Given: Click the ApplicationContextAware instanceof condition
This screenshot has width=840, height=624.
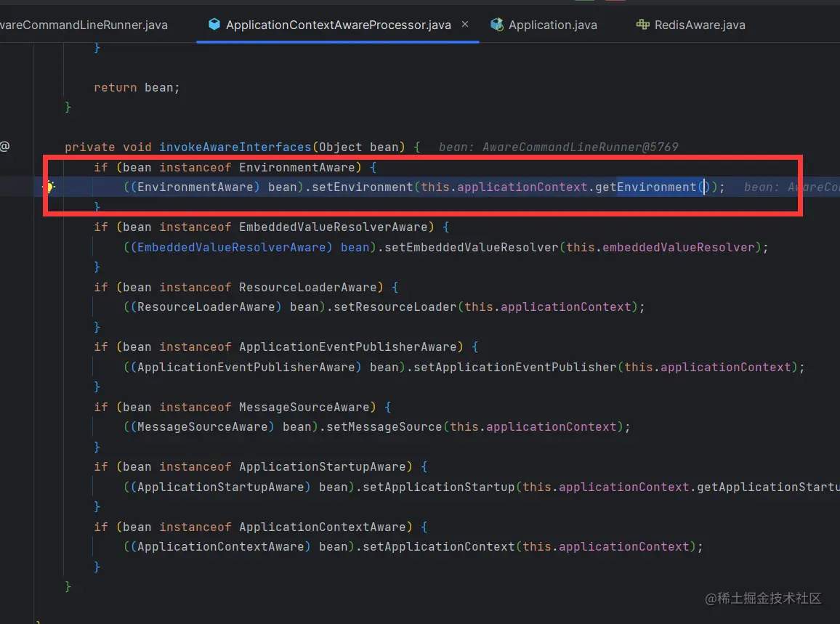Looking at the screenshot, I should tap(264, 527).
